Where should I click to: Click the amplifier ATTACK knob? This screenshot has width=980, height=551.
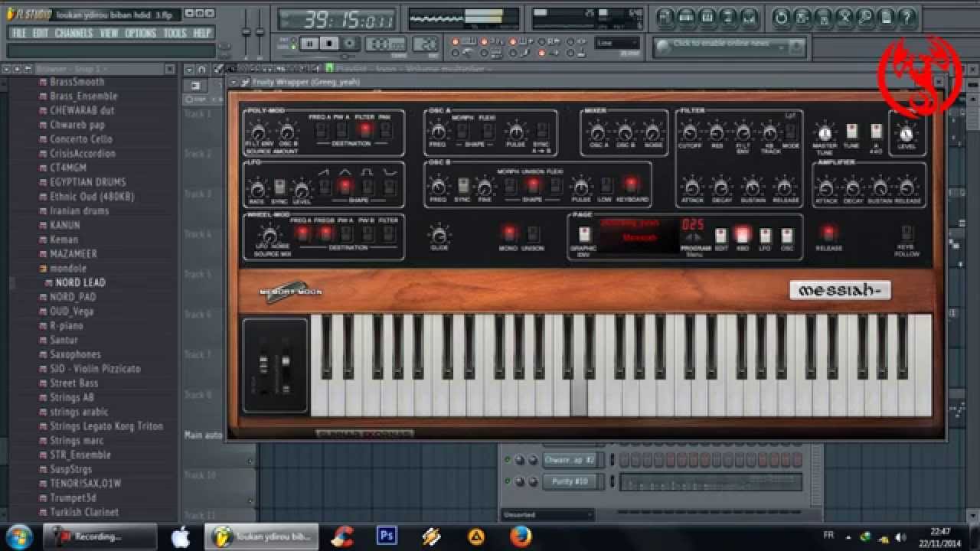[x=826, y=187]
